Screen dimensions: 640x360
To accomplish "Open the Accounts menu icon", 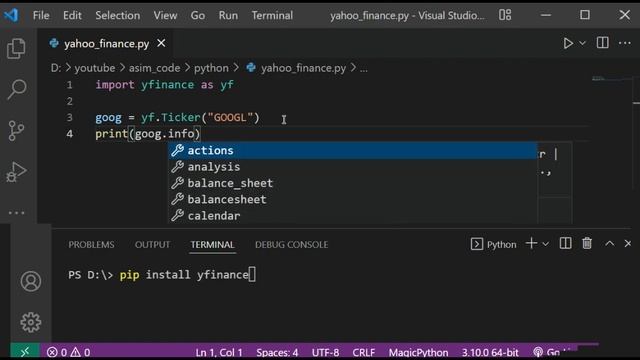I will click(31, 281).
